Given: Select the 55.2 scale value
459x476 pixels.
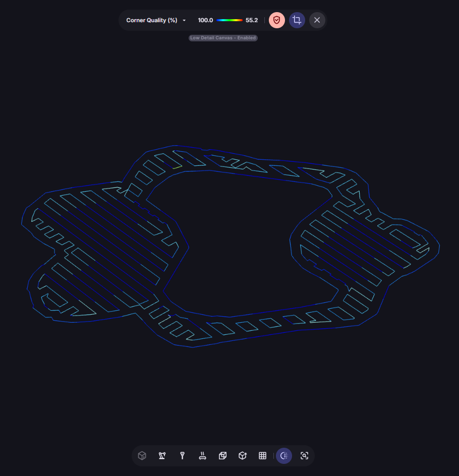Looking at the screenshot, I should (252, 20).
